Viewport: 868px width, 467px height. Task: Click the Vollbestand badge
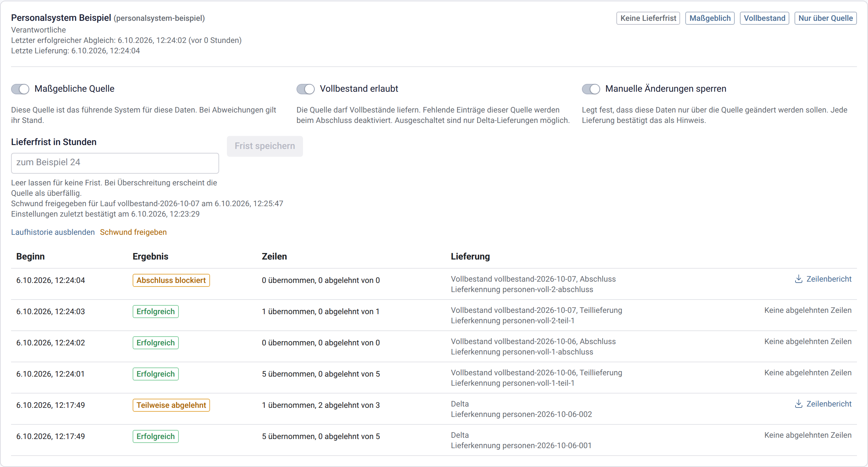point(764,18)
